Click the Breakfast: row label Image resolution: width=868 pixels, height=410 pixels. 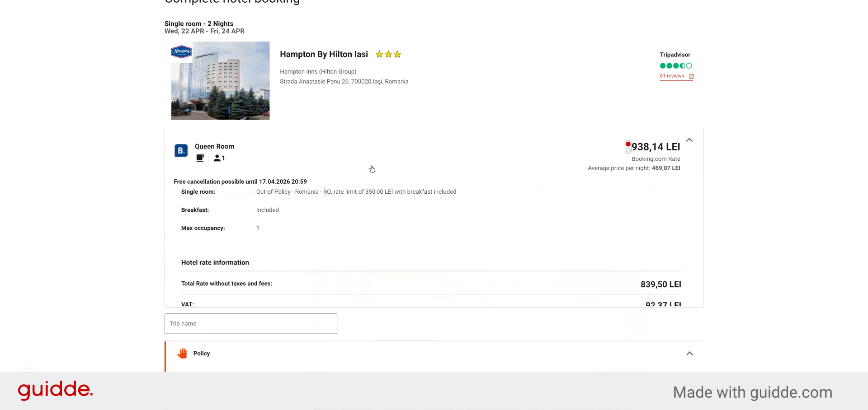[195, 210]
